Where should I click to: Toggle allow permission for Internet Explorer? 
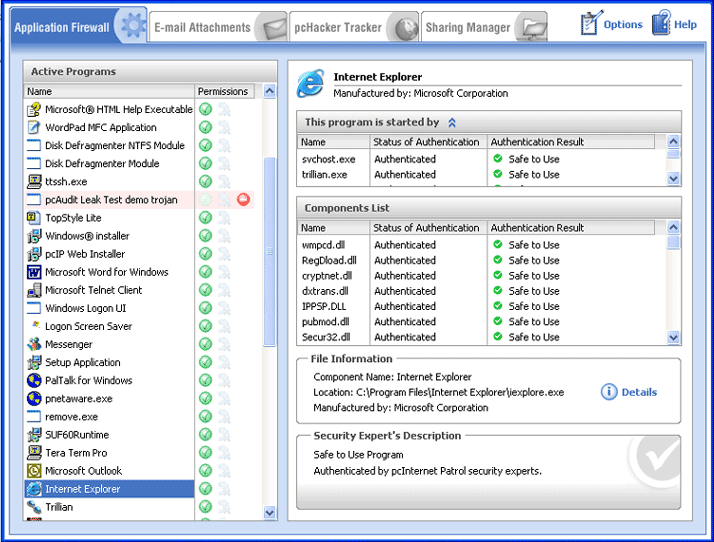(x=206, y=489)
